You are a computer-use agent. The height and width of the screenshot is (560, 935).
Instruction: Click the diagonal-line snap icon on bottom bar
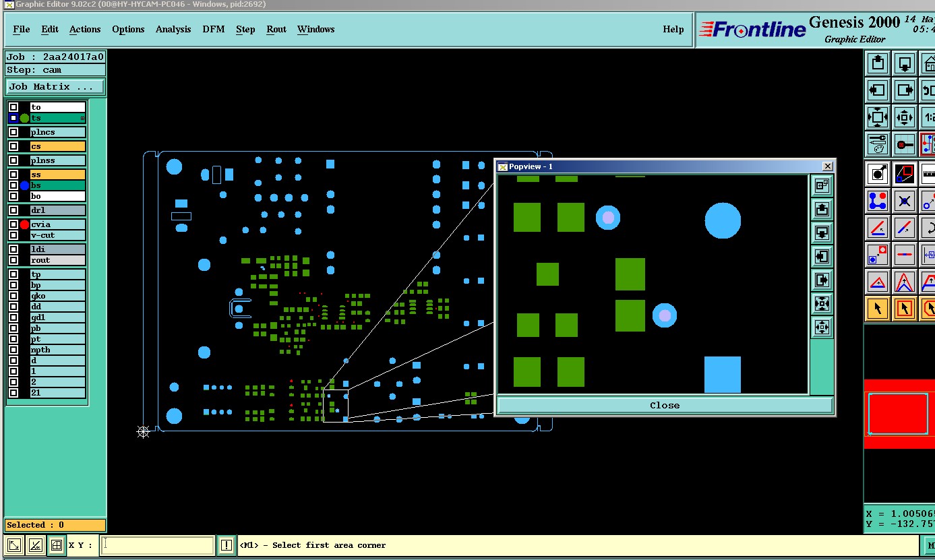coord(35,545)
